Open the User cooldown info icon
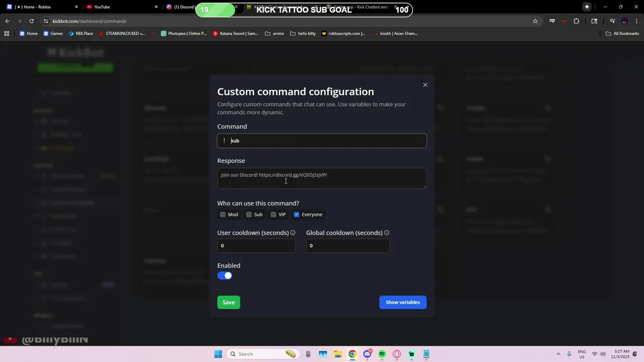Image resolution: width=644 pixels, height=362 pixels. (x=293, y=233)
